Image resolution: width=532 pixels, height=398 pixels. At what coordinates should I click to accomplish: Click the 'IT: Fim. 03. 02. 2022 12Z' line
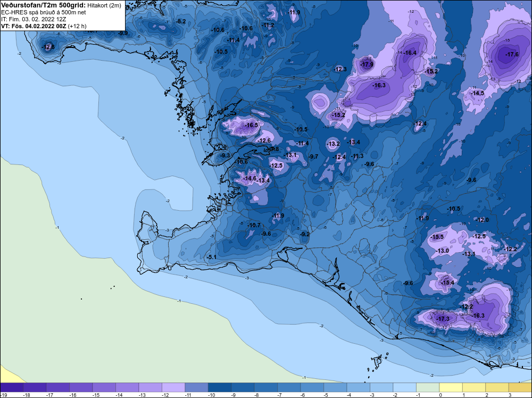(34, 19)
